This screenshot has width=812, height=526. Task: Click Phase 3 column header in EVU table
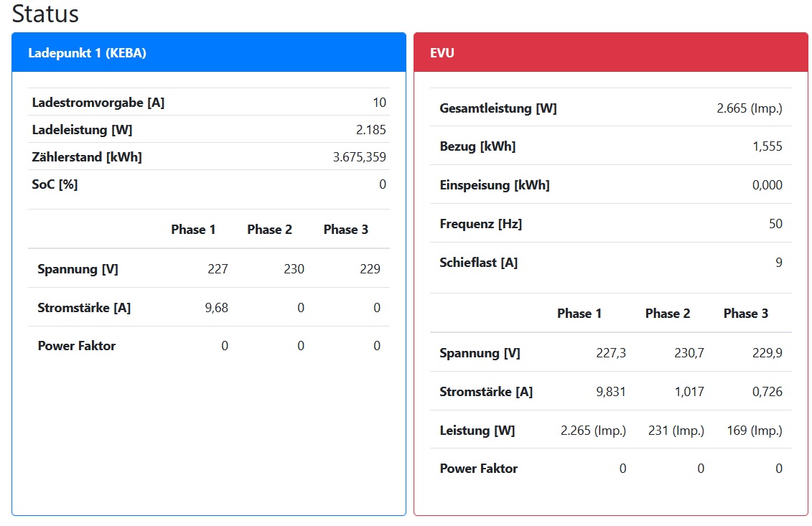745,314
